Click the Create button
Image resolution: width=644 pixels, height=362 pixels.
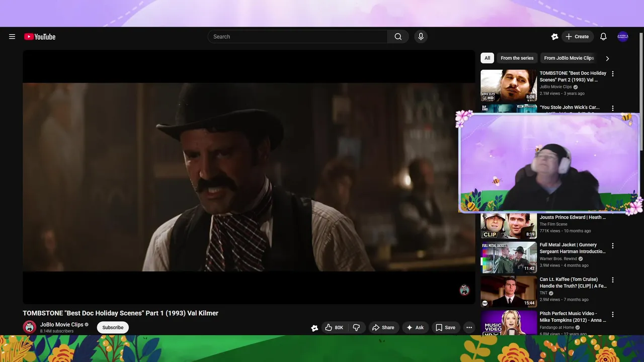[577, 37]
